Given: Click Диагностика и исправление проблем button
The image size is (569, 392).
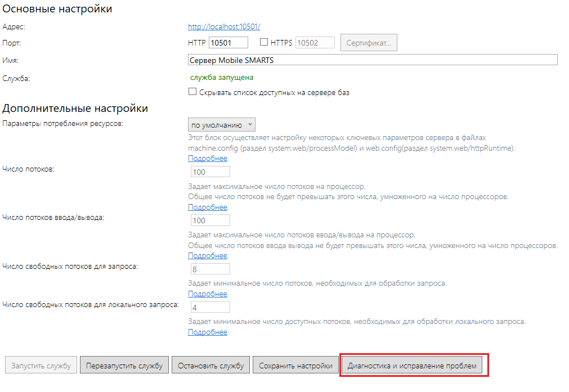Looking at the screenshot, I should point(412,365).
